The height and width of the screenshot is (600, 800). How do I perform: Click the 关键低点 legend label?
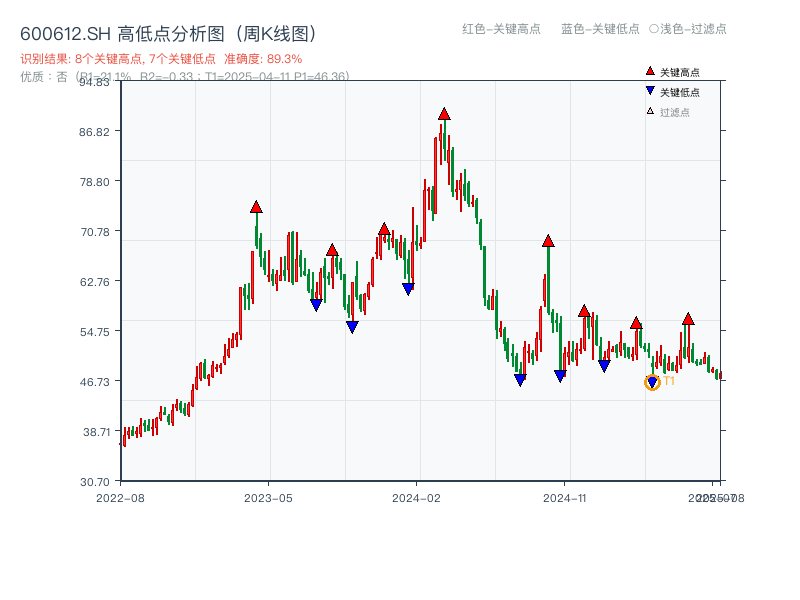(680, 92)
